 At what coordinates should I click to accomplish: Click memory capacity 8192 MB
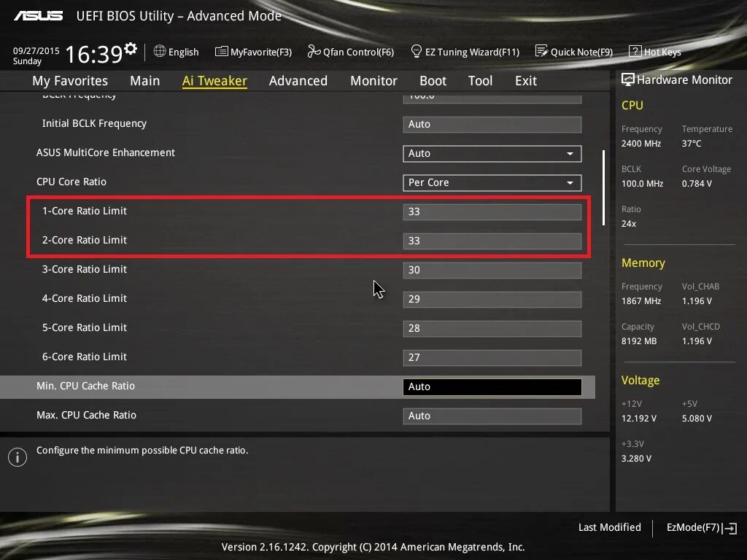[639, 341]
